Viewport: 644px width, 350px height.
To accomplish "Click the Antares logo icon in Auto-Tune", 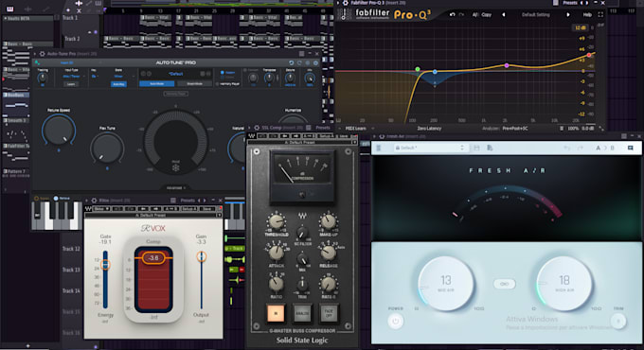I will [37, 62].
